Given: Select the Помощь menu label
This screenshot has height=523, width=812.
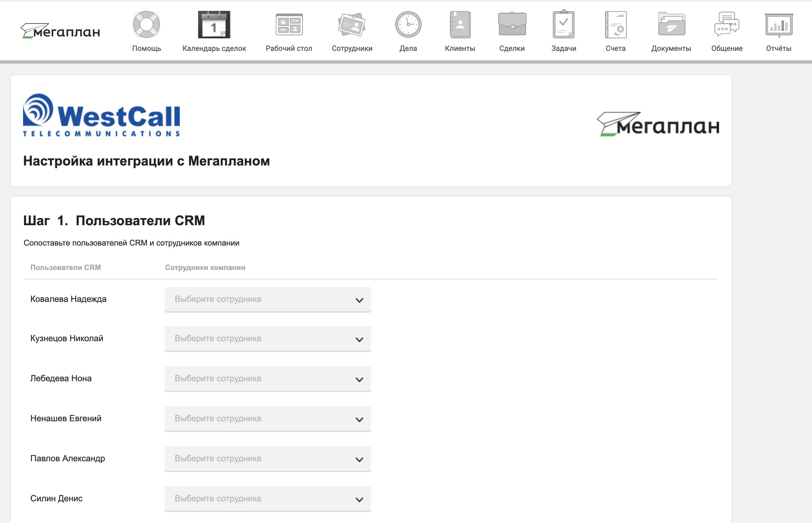Looking at the screenshot, I should (147, 49).
